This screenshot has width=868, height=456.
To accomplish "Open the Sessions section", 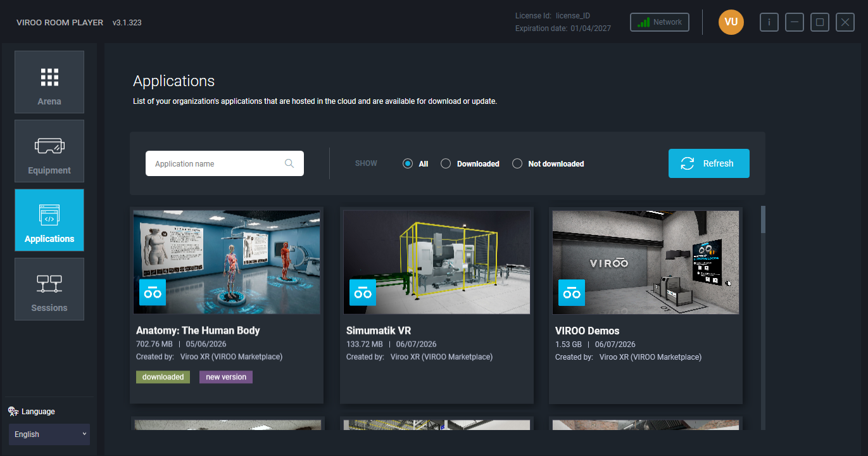I will (49, 289).
